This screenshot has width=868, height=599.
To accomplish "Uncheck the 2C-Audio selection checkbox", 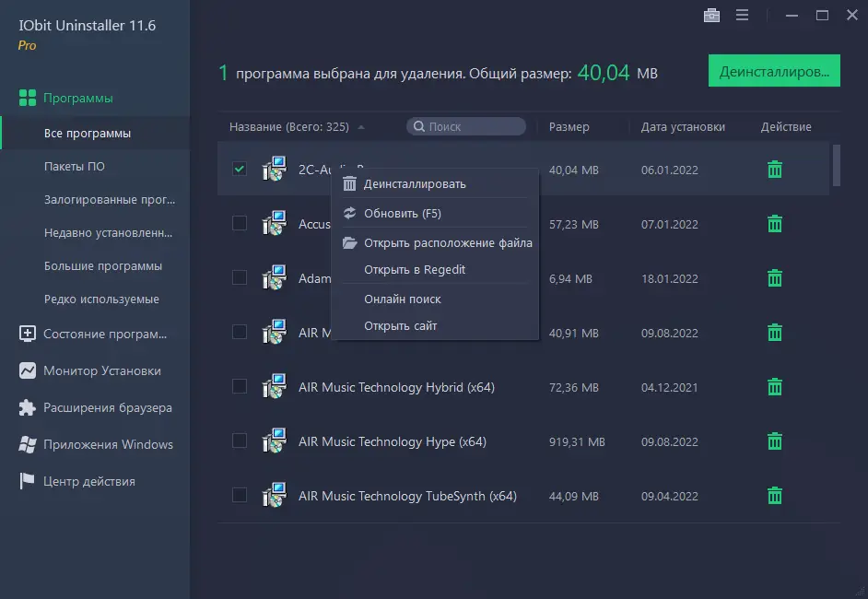I will tap(240, 170).
